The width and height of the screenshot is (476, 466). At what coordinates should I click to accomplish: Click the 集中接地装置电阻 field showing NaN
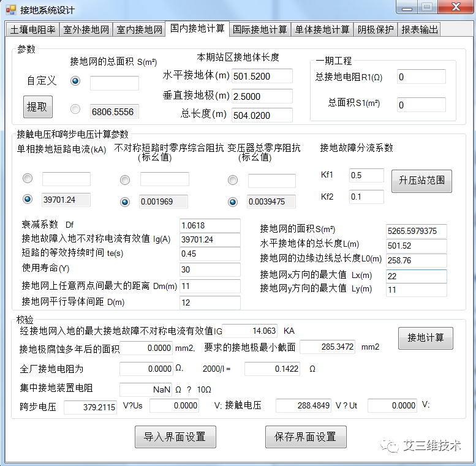tap(146, 389)
